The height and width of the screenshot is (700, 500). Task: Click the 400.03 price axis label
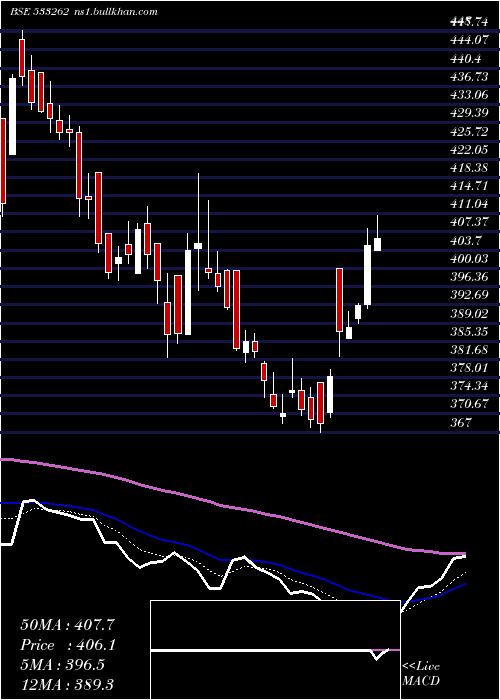click(x=469, y=259)
